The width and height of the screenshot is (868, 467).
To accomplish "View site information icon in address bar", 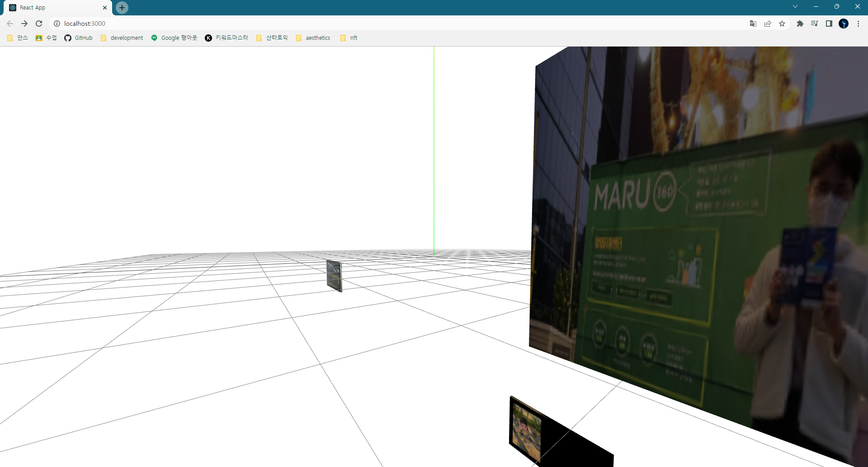I will [57, 24].
